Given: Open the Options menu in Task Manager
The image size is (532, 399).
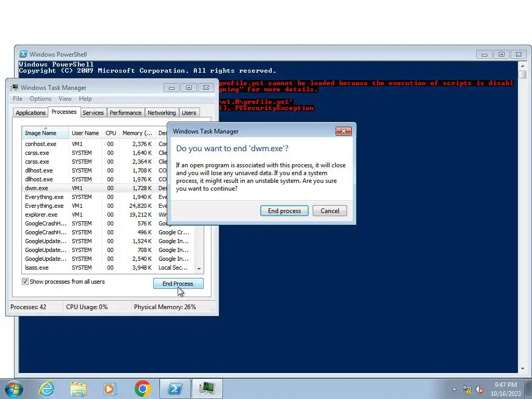Looking at the screenshot, I should [x=41, y=99].
